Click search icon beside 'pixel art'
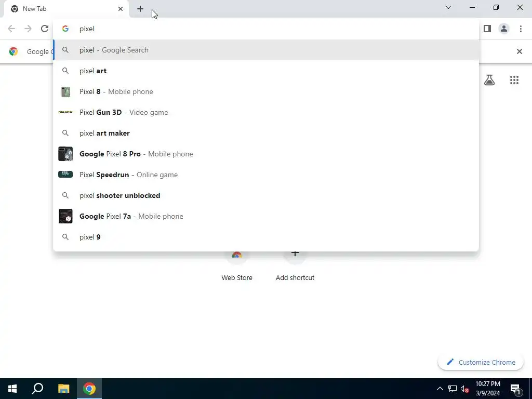Image resolution: width=532 pixels, height=399 pixels. coord(65,71)
